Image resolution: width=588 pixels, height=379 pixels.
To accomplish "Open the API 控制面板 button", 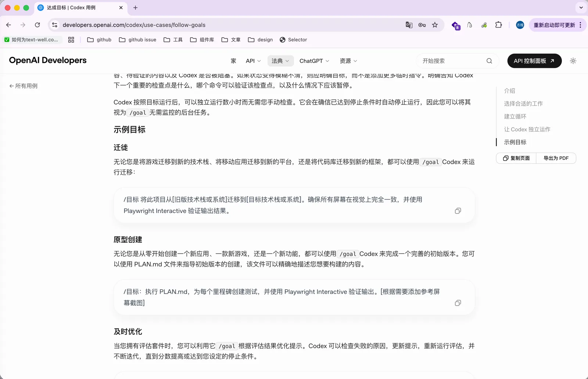I will click(x=534, y=61).
